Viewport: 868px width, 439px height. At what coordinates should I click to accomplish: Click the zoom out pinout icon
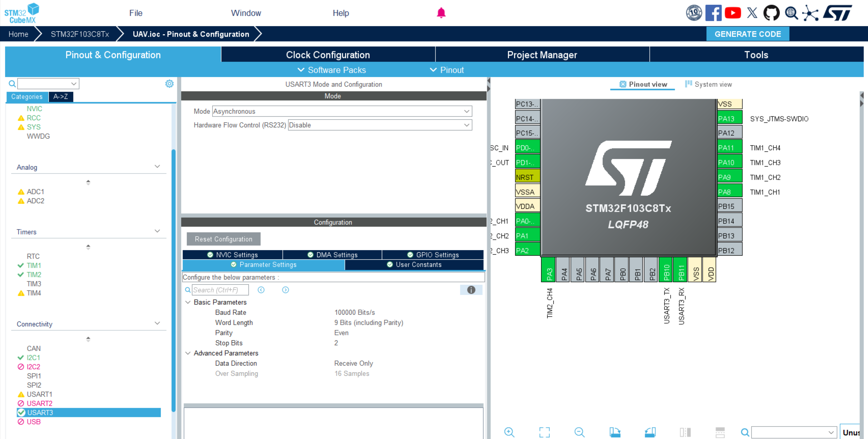coord(579,432)
